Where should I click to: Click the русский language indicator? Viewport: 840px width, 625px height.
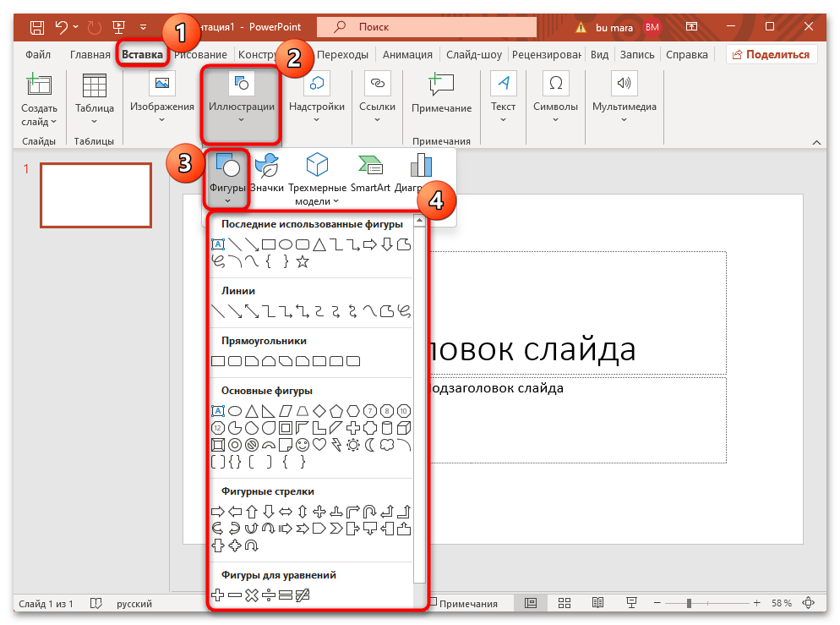click(134, 604)
